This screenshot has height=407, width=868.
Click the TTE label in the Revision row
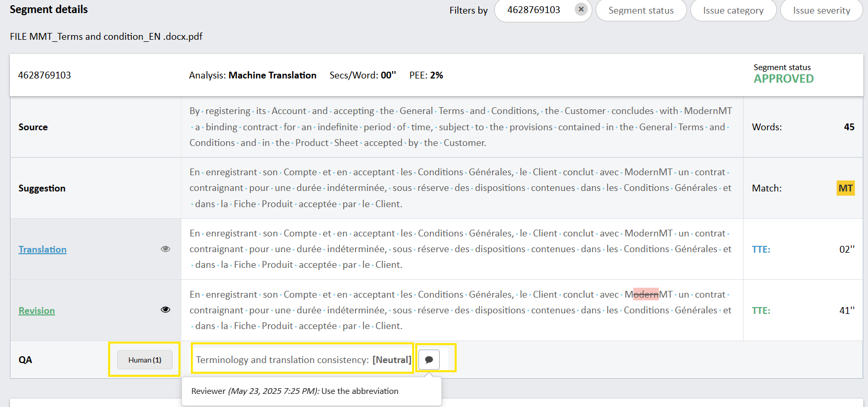tap(761, 311)
